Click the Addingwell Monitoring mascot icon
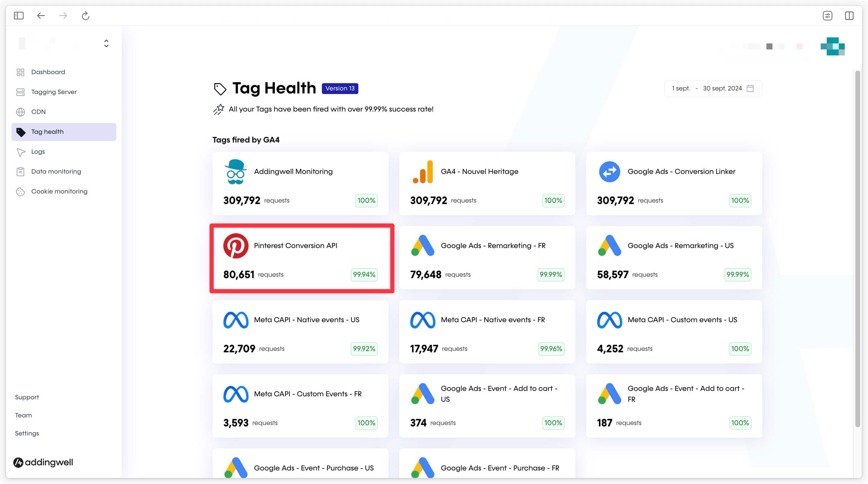Screen dimensions: 868x484 pyautogui.click(x=235, y=171)
